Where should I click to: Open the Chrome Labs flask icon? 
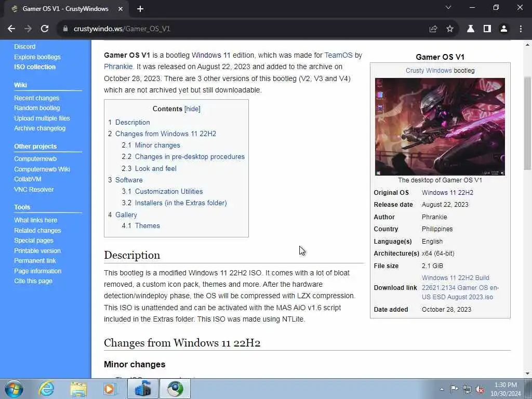click(471, 29)
